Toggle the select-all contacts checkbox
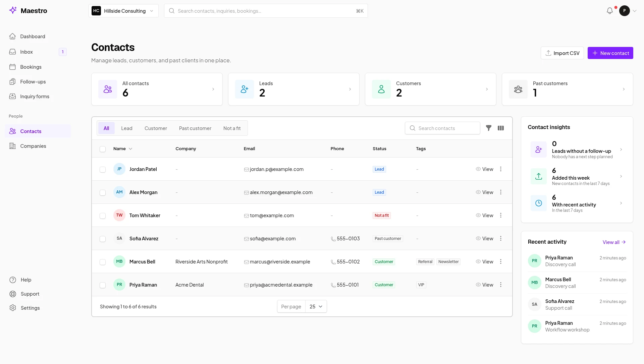644x364 pixels. pyautogui.click(x=103, y=149)
